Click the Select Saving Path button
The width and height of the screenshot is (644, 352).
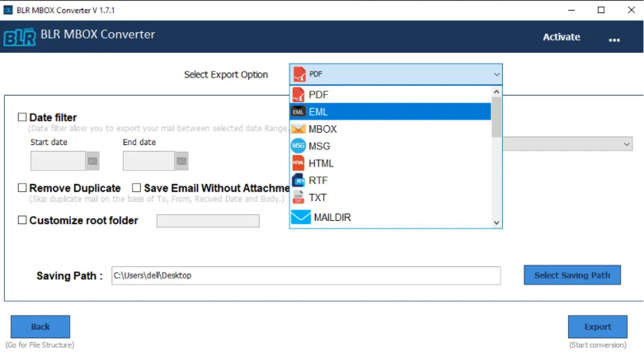pyautogui.click(x=572, y=275)
